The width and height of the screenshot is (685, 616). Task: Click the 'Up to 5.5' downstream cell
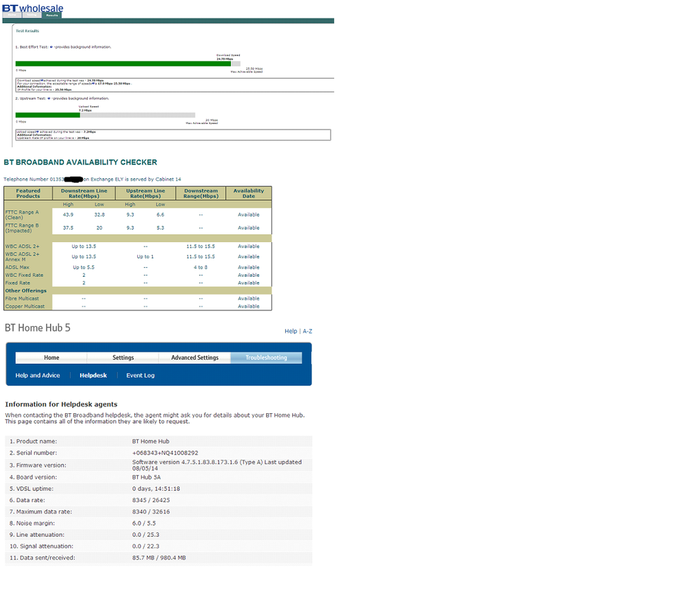coord(84,267)
